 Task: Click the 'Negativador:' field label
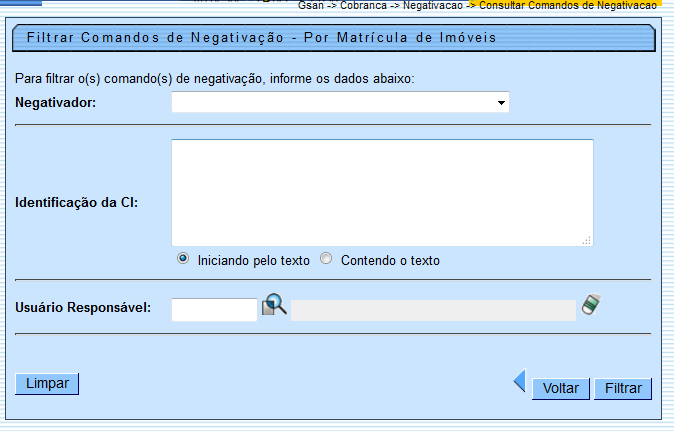(56, 102)
